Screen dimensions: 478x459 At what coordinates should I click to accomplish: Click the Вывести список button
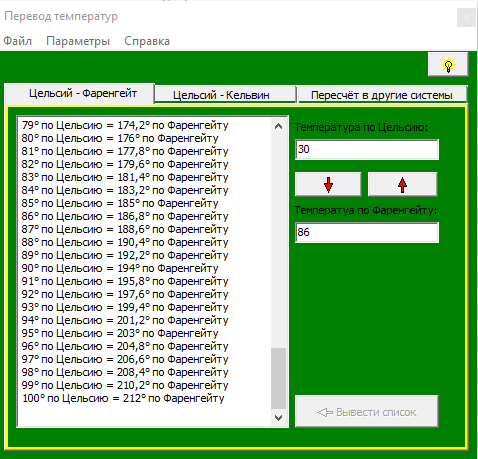click(x=367, y=412)
